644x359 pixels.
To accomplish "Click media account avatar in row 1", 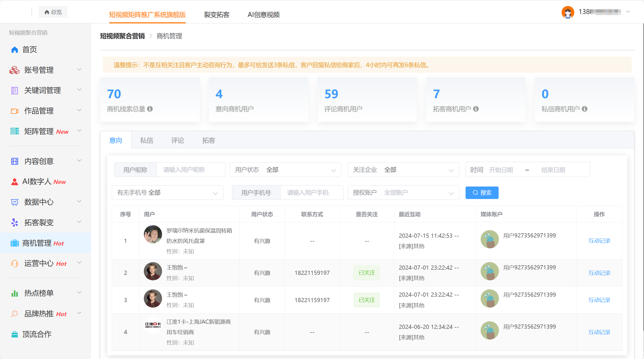I will tap(490, 239).
